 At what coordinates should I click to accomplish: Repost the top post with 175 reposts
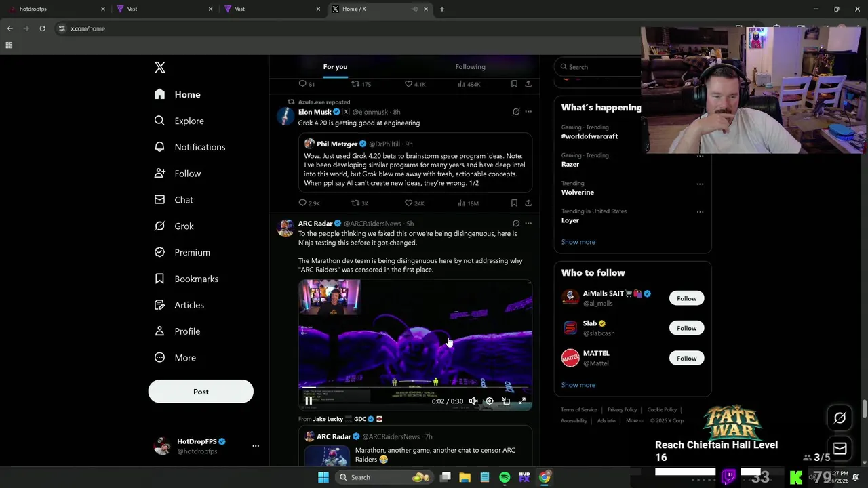(x=361, y=84)
